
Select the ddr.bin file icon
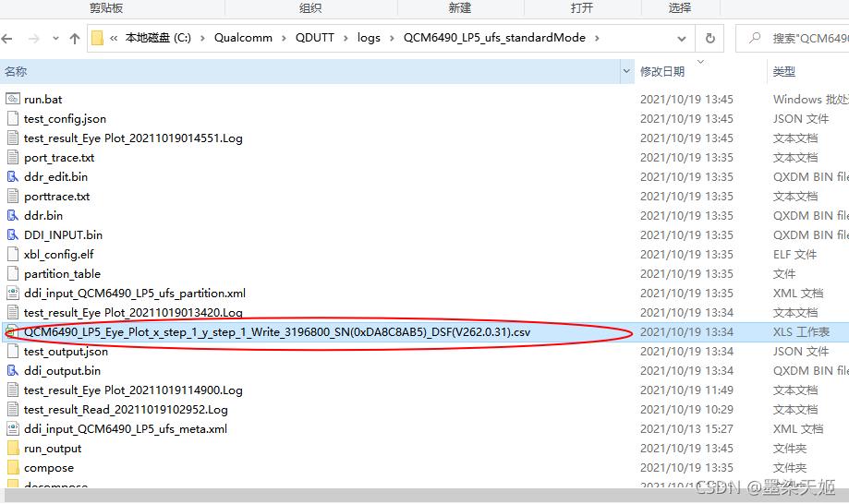[12, 215]
